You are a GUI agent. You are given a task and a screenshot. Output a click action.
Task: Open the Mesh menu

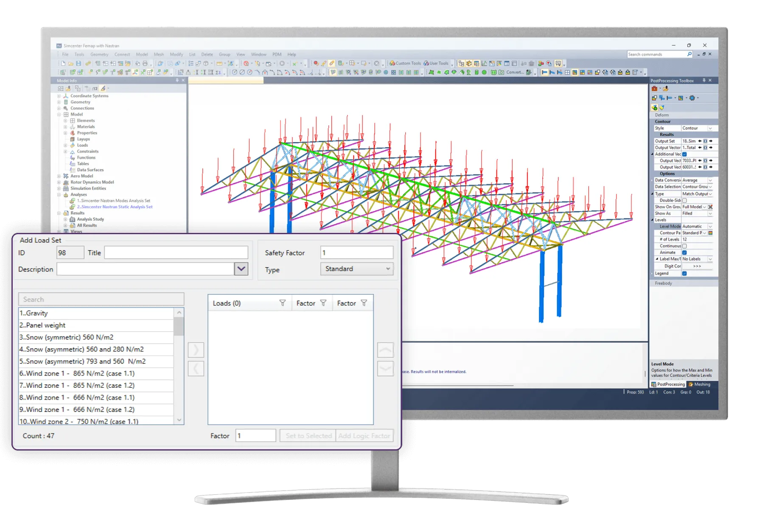click(x=159, y=54)
